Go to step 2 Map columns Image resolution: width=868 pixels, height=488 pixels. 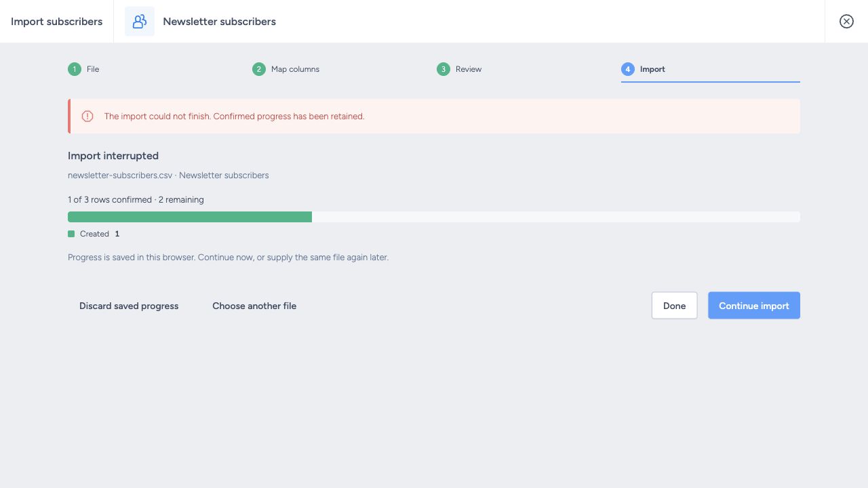coord(285,69)
